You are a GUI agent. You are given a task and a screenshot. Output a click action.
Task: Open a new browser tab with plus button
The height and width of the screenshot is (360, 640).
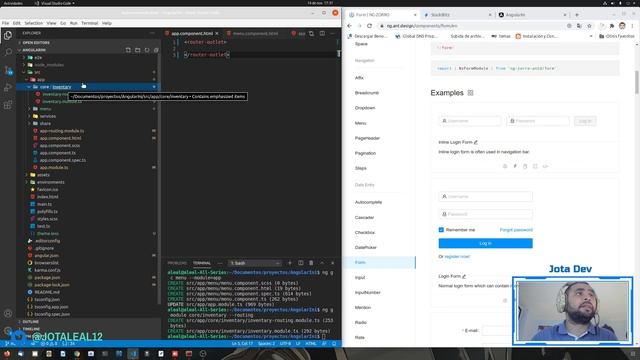577,15
